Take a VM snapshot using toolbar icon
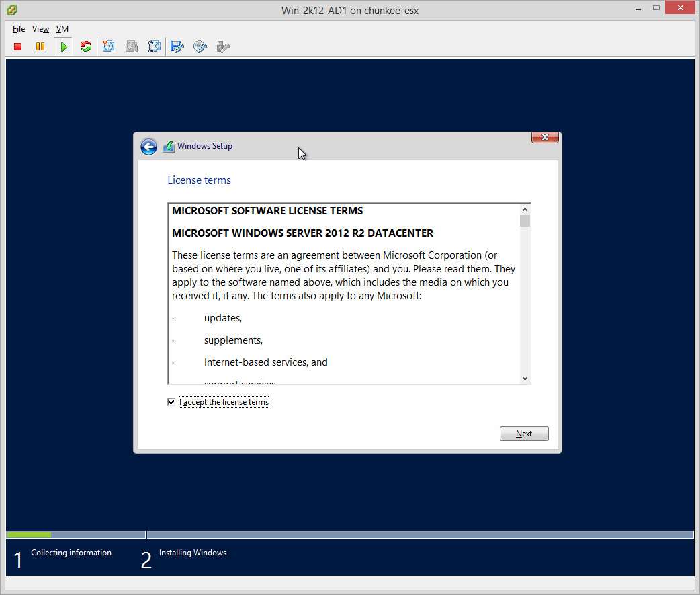 click(109, 46)
